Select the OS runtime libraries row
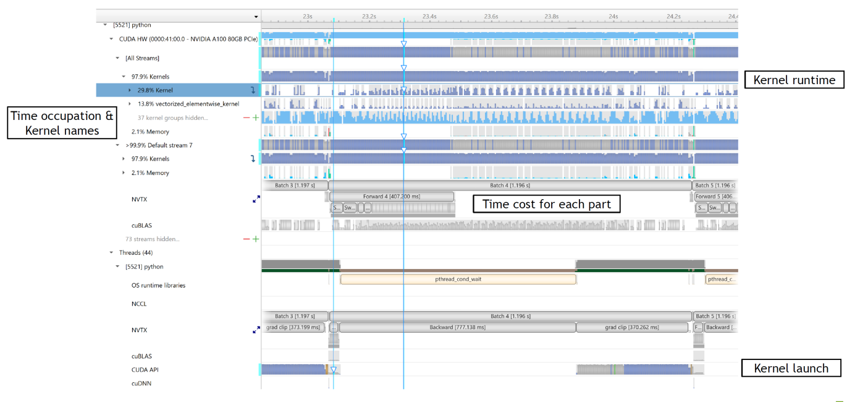The image size is (868, 402). pyautogui.click(x=158, y=285)
